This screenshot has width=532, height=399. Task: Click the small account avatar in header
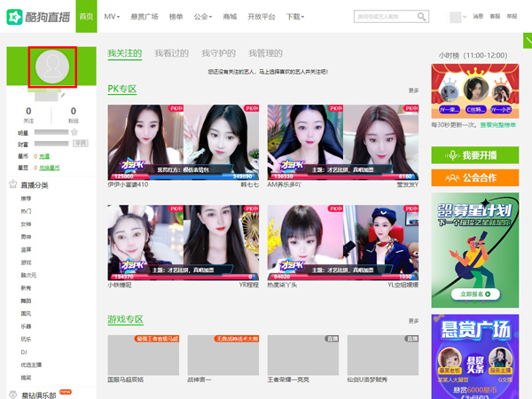pos(456,17)
